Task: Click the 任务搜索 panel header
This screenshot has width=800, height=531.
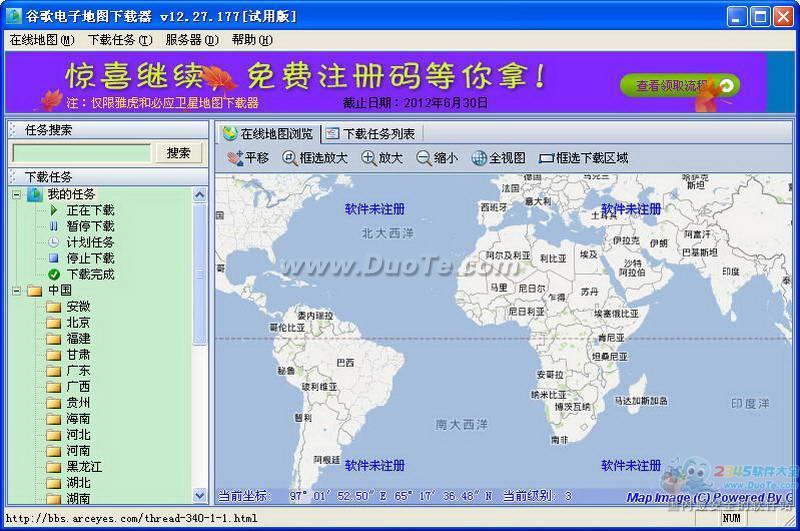Action: 108,130
